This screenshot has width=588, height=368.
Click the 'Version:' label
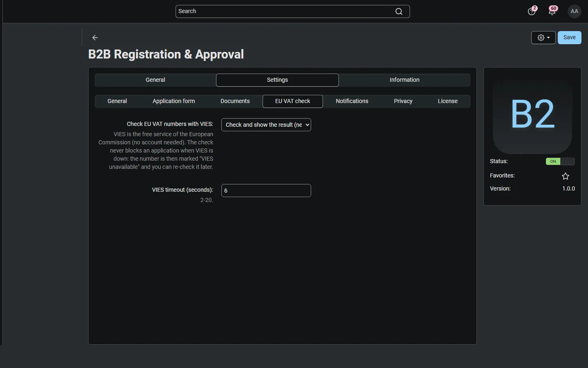pos(500,189)
